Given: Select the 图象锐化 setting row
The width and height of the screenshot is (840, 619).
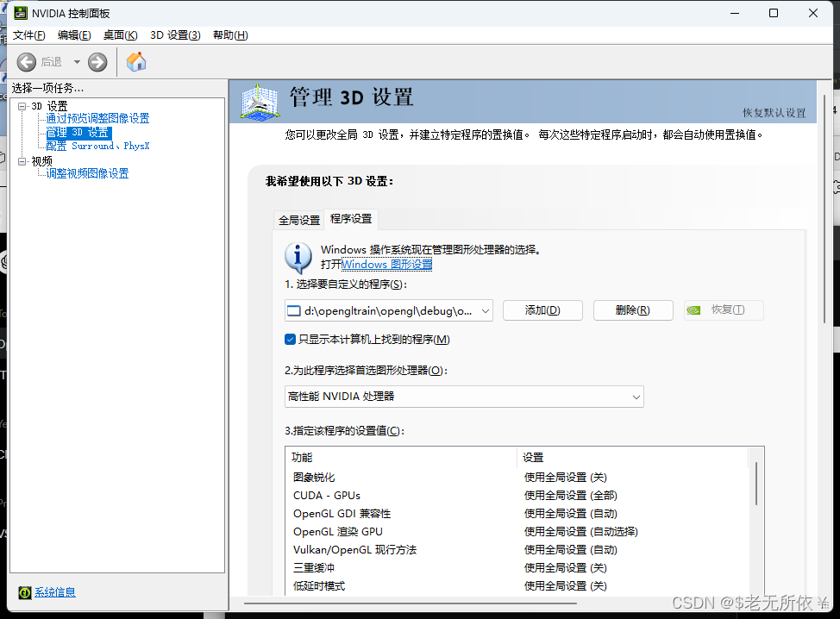Looking at the screenshot, I should [x=517, y=477].
